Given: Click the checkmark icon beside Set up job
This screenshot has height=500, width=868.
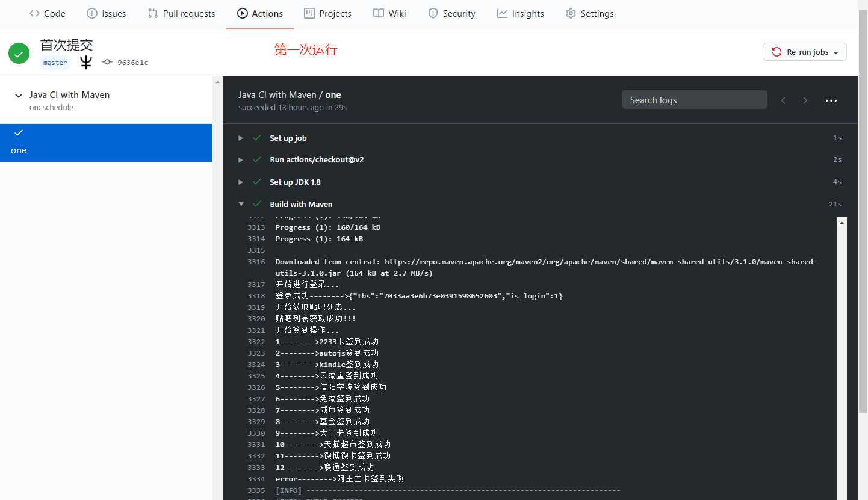Looking at the screenshot, I should (x=257, y=138).
